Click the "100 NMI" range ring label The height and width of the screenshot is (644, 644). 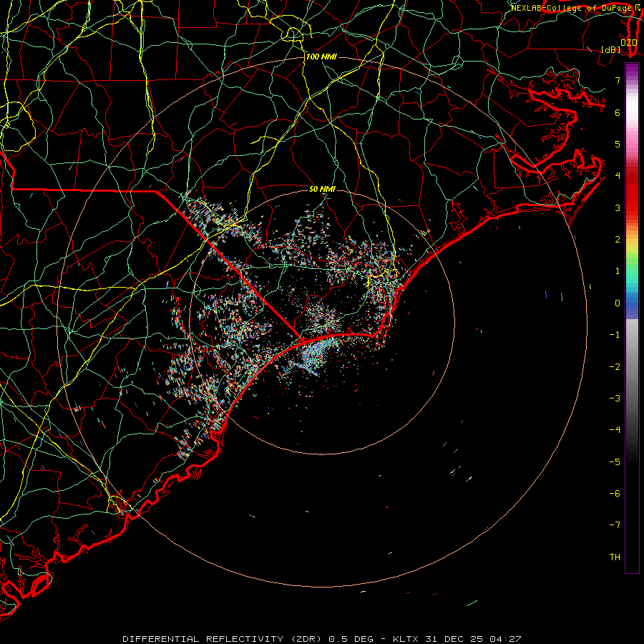(x=321, y=57)
